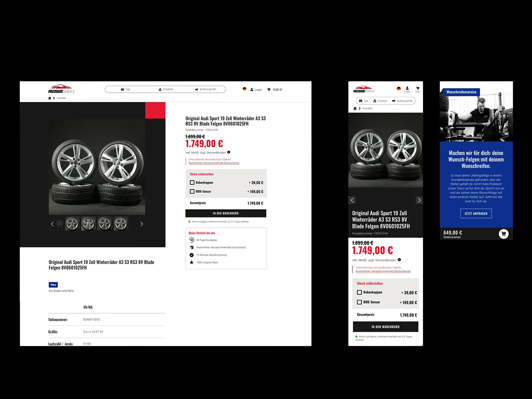Click the 12 Monate Gewährleistung badge icon
The image size is (532, 399).
pos(192,255)
